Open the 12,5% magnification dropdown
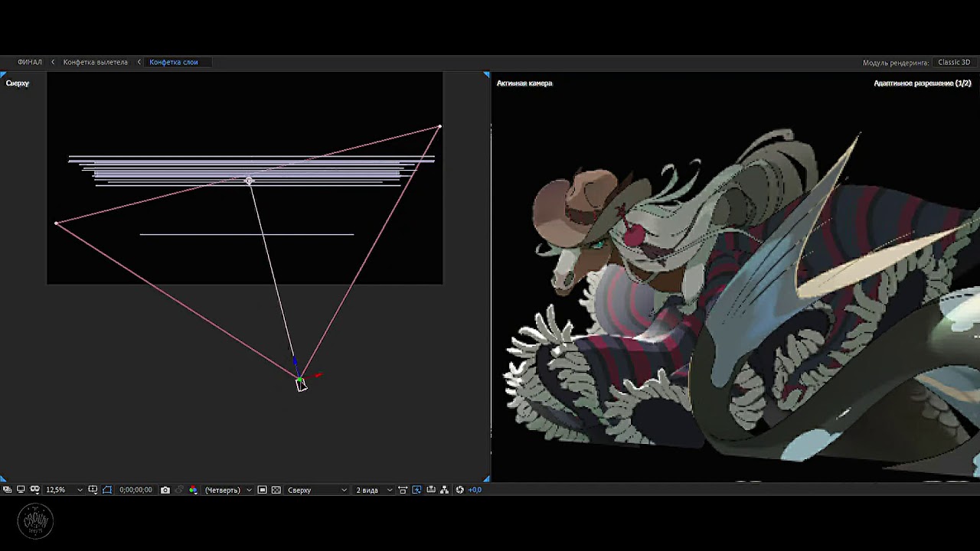Image resolution: width=980 pixels, height=551 pixels. pos(64,490)
